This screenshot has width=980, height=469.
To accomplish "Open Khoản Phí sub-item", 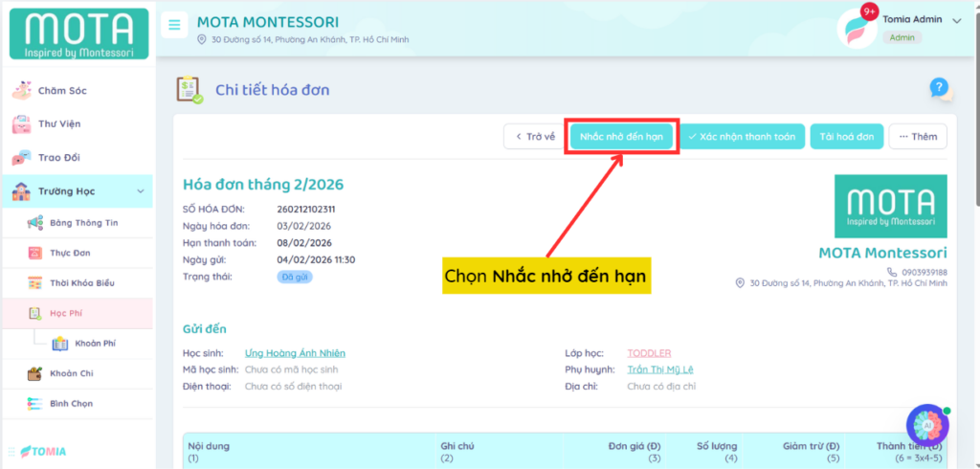I will [95, 344].
